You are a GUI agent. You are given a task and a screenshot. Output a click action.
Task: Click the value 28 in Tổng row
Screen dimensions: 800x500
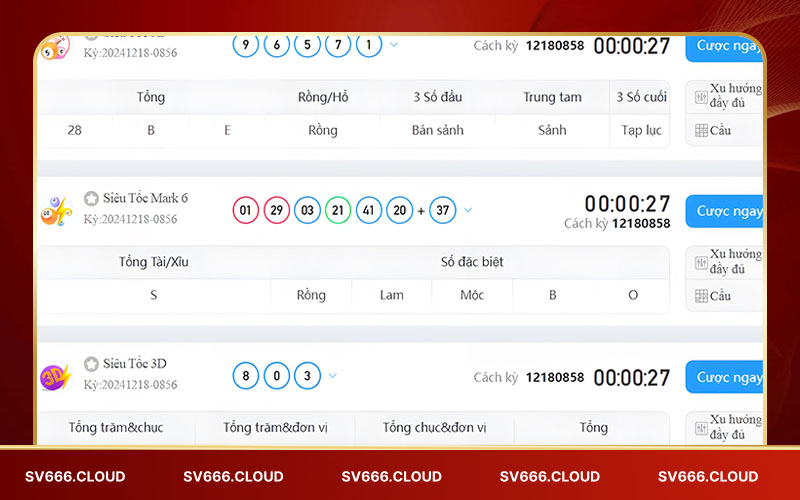tap(74, 131)
